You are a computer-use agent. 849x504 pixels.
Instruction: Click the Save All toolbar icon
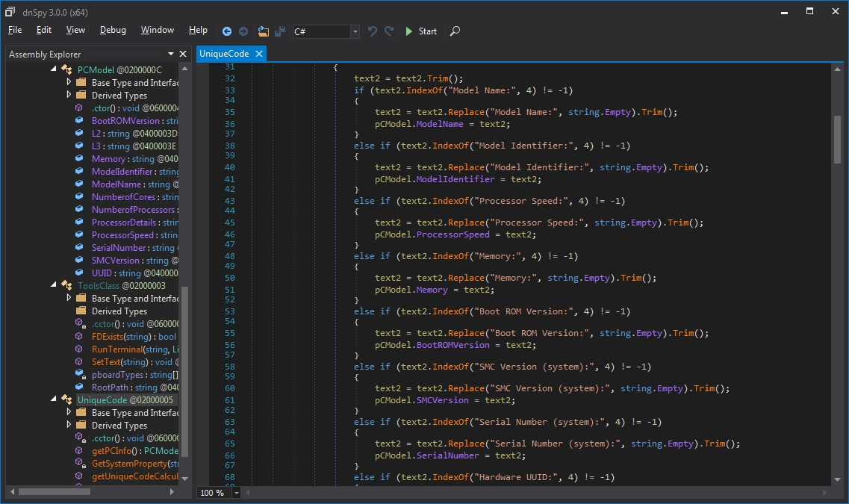pos(280,31)
